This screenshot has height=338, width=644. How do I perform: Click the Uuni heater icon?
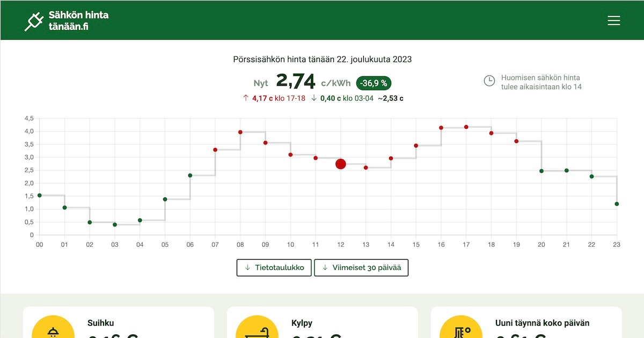(460, 330)
